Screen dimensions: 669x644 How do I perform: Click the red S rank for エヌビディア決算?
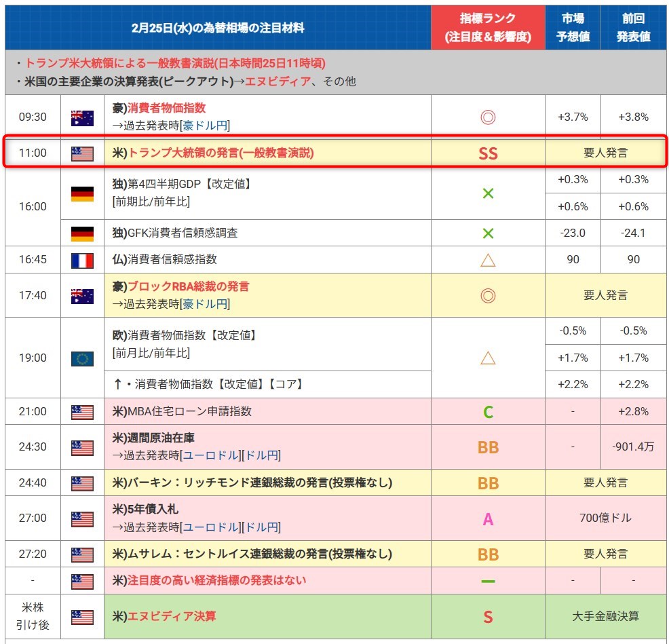[x=488, y=617]
